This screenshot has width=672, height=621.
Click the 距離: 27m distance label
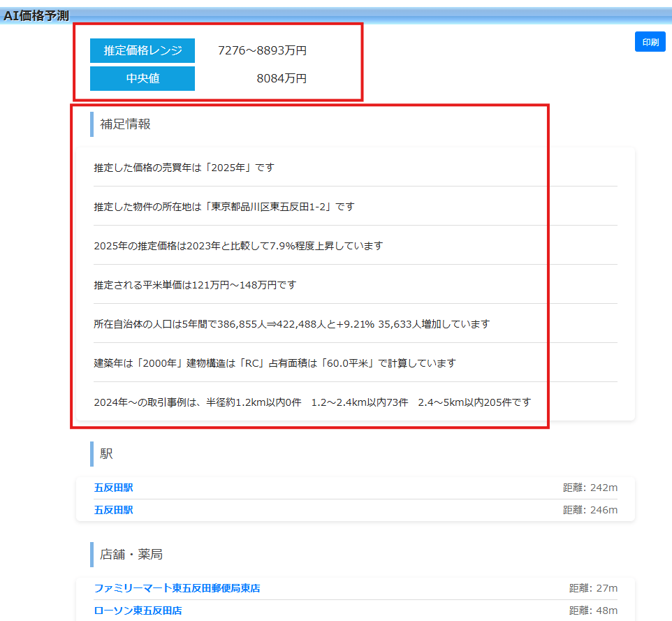(590, 588)
